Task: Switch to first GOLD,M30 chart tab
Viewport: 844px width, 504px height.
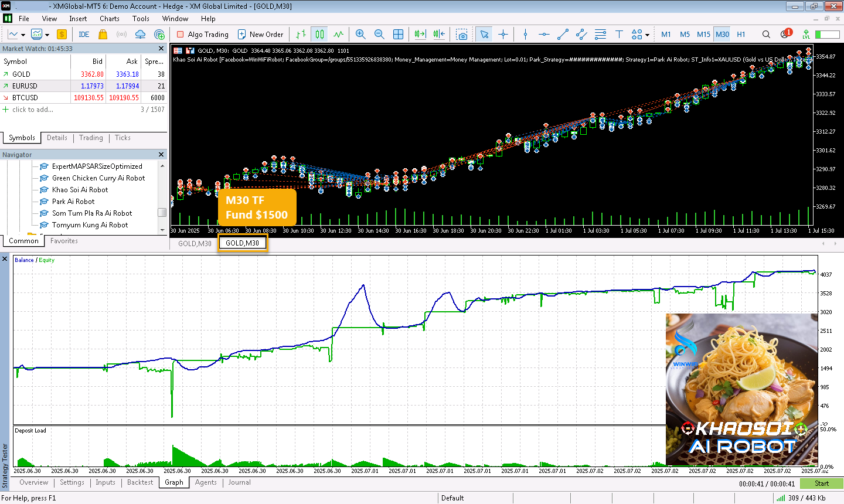Action: click(195, 243)
